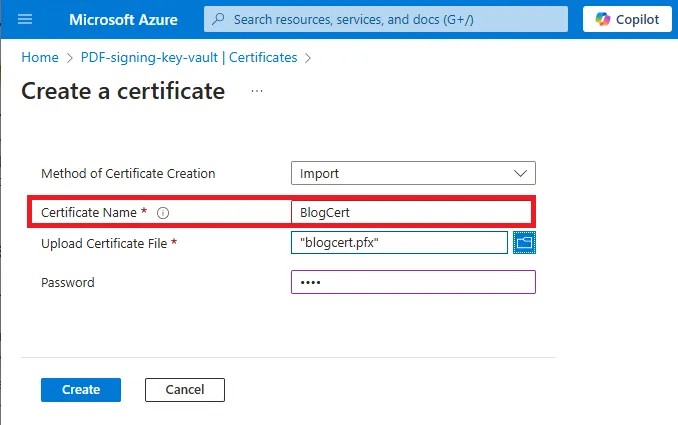This screenshot has height=425, width=678.
Task: Open Copilot
Action: coord(627,19)
